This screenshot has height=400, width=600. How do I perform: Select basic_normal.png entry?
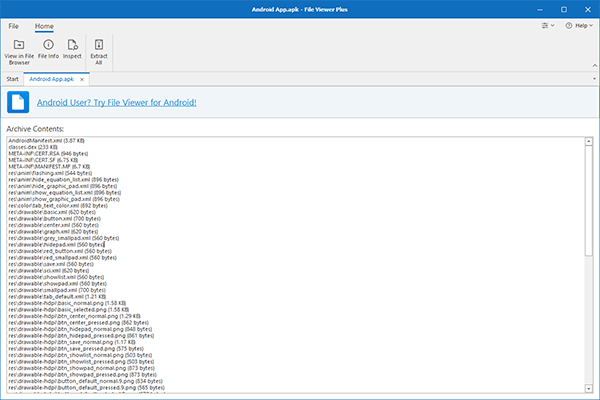click(67, 304)
